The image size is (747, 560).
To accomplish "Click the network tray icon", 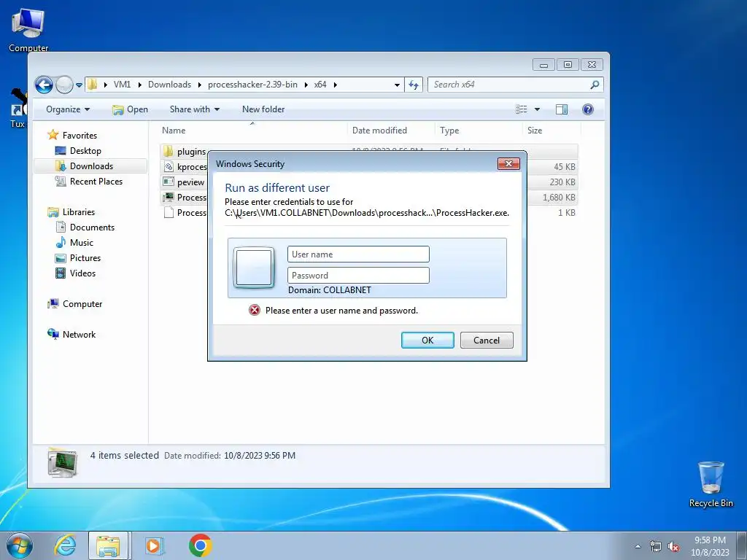I will click(656, 546).
